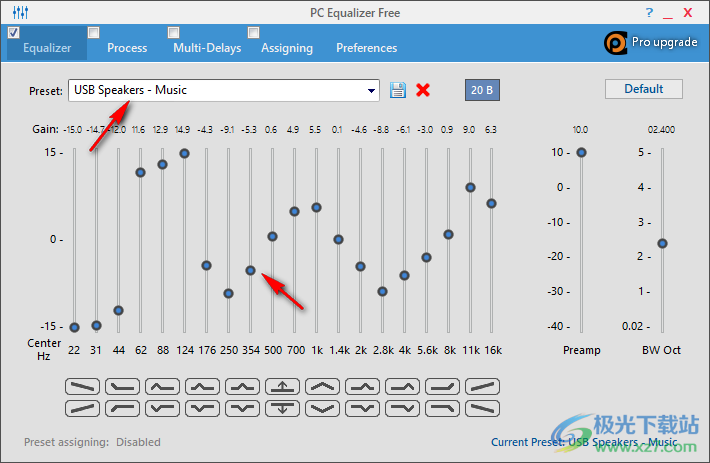Screen dimensions: 710x463
Task: Apply the ninth lower-row high-frequency notch cut button
Action: [403, 409]
